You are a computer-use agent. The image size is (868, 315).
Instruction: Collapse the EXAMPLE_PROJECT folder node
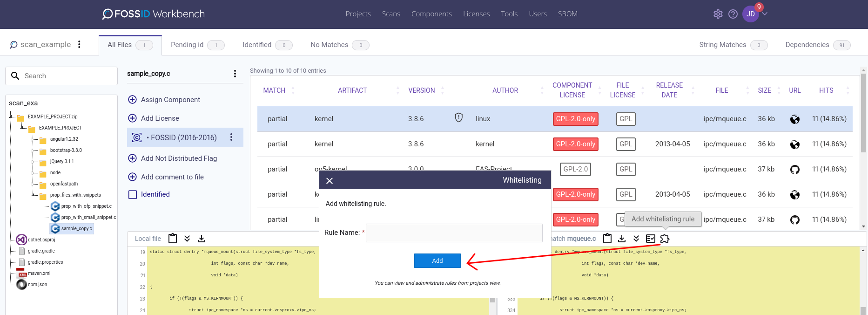tap(22, 128)
